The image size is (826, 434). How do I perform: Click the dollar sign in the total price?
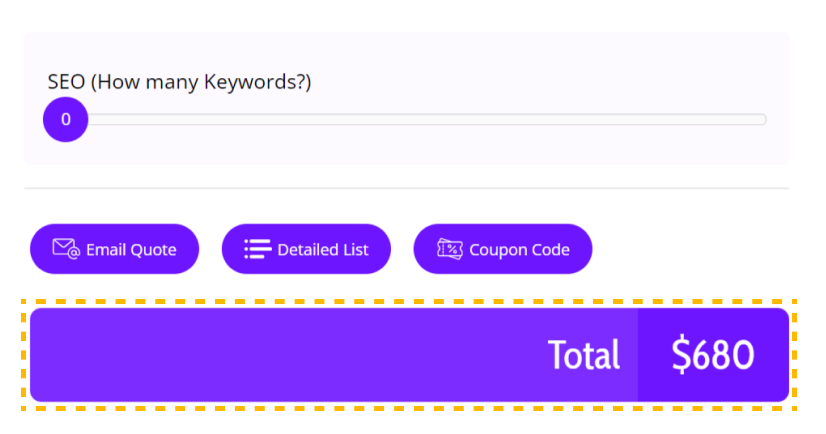click(x=681, y=355)
